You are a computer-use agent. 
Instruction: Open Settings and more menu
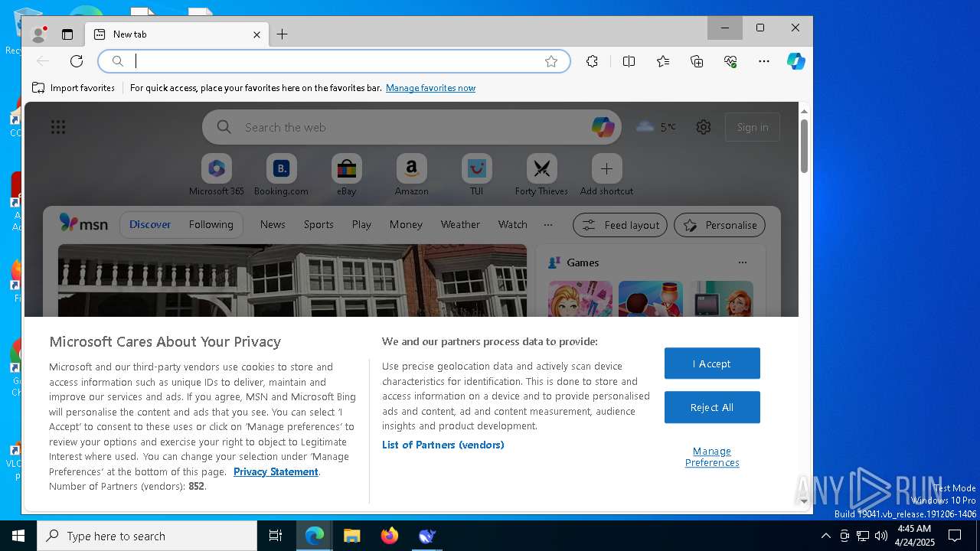tap(764, 61)
